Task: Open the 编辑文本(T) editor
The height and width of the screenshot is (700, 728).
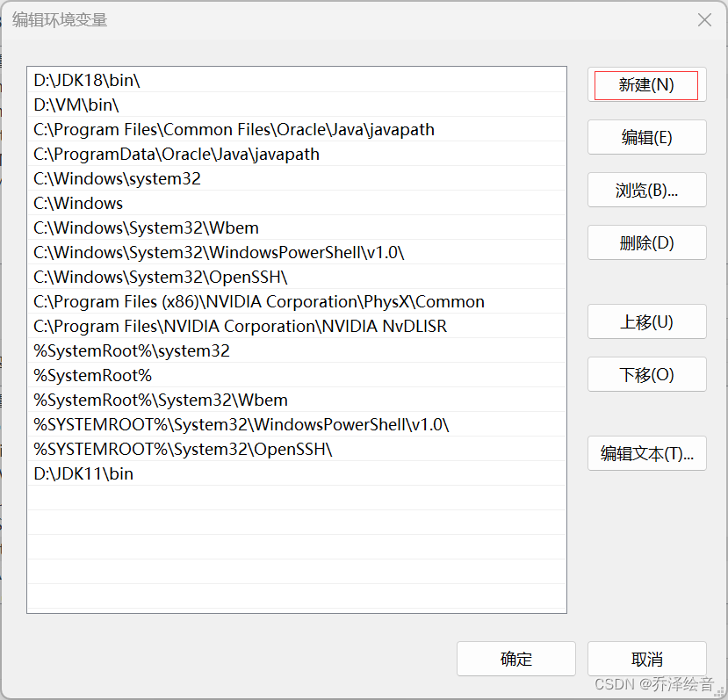Action: [646, 453]
